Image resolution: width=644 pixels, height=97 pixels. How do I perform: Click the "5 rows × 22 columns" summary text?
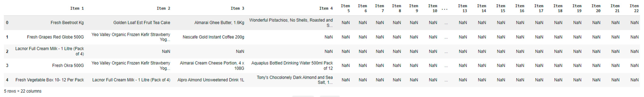(23, 91)
